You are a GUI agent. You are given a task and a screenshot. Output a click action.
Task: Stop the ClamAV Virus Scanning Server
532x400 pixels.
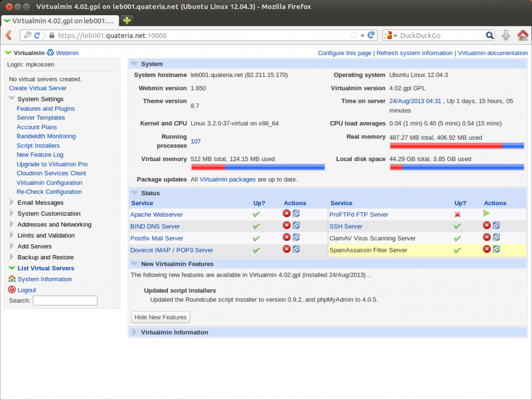point(486,237)
